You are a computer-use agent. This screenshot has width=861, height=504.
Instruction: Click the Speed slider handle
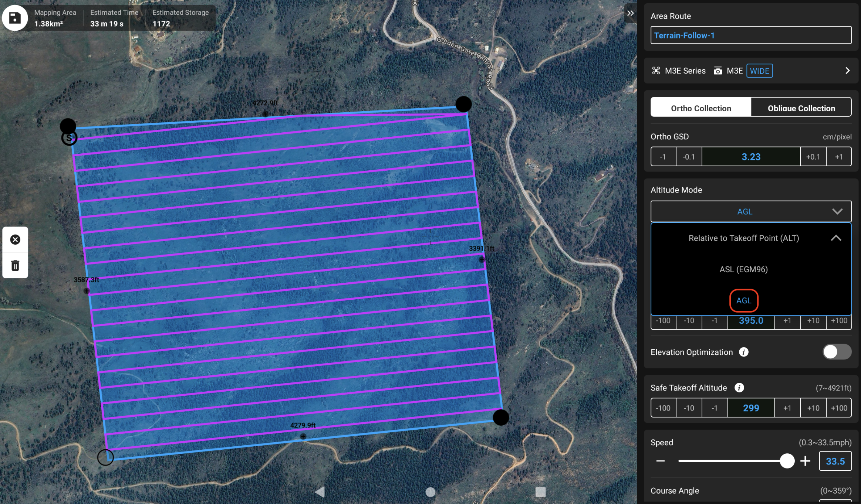coord(787,461)
